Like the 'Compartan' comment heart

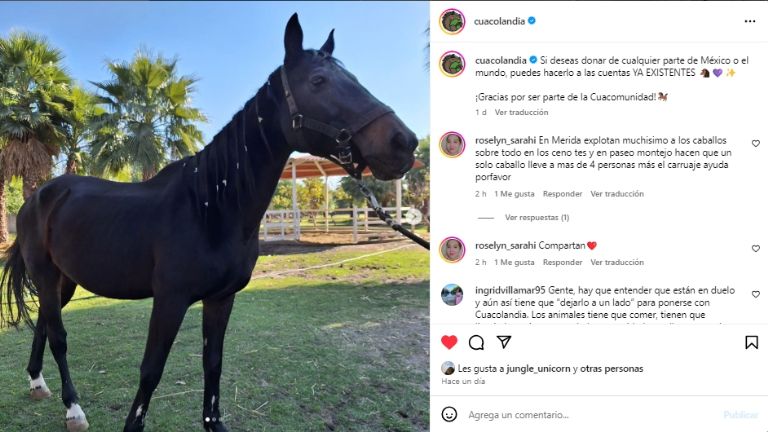coord(756,248)
